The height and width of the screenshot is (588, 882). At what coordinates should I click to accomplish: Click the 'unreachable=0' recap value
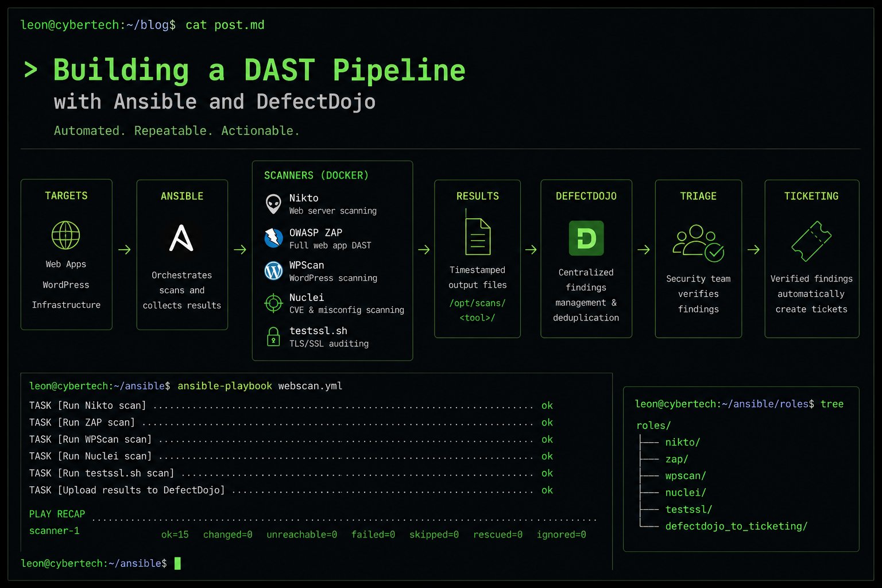tap(302, 535)
